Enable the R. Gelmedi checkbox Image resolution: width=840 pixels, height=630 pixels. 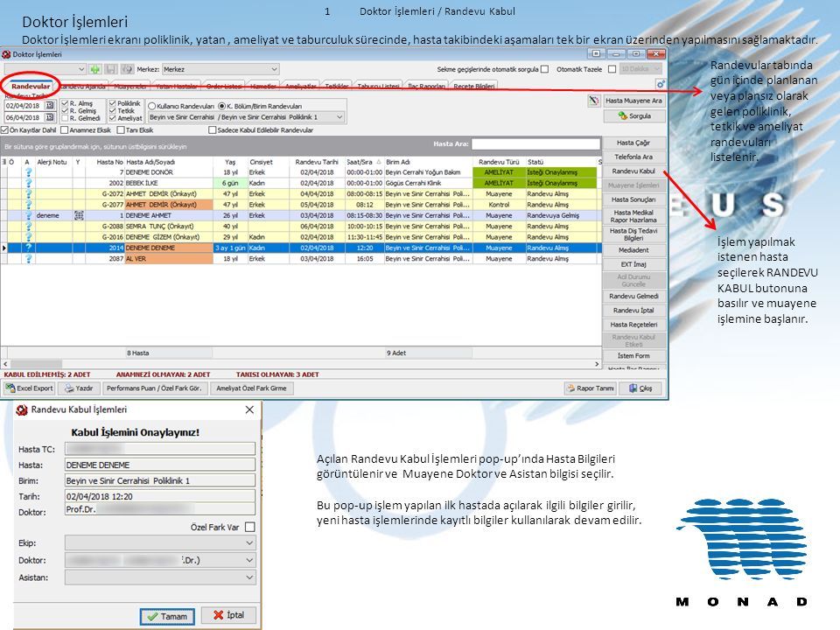pos(65,118)
